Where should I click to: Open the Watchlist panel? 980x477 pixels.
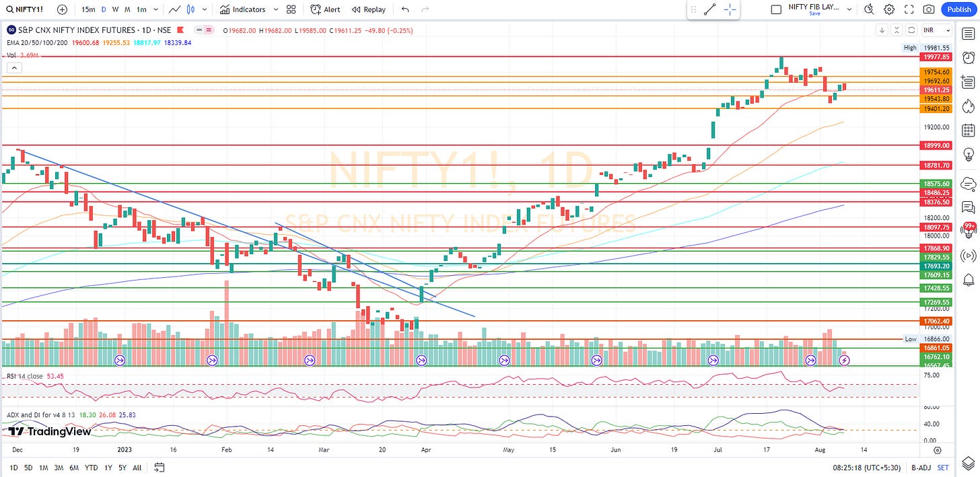coord(969,34)
